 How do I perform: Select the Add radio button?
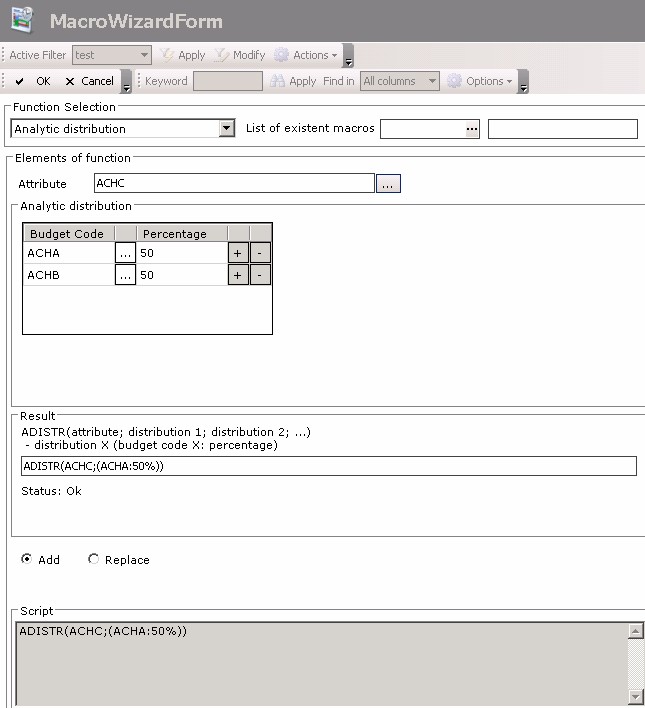[x=27, y=559]
